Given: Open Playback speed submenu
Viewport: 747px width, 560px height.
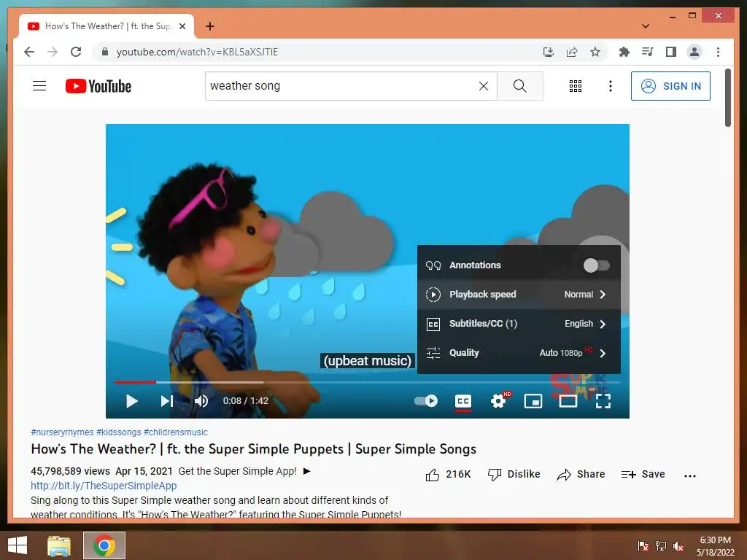Looking at the screenshot, I should (x=519, y=295).
